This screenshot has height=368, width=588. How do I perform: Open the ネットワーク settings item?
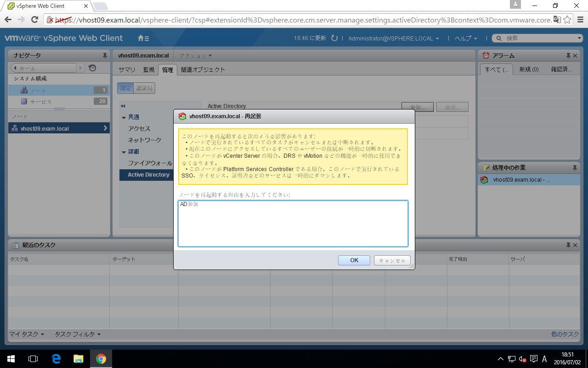[x=145, y=140]
